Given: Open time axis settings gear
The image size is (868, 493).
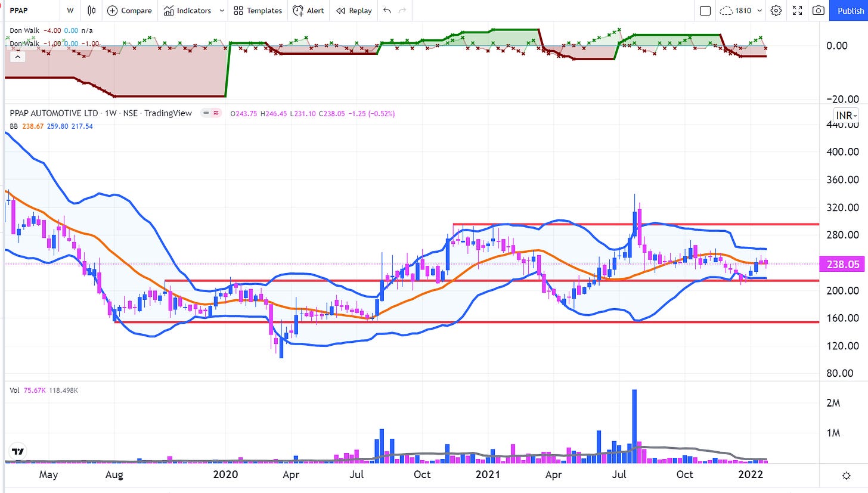Looking at the screenshot, I should (846, 475).
